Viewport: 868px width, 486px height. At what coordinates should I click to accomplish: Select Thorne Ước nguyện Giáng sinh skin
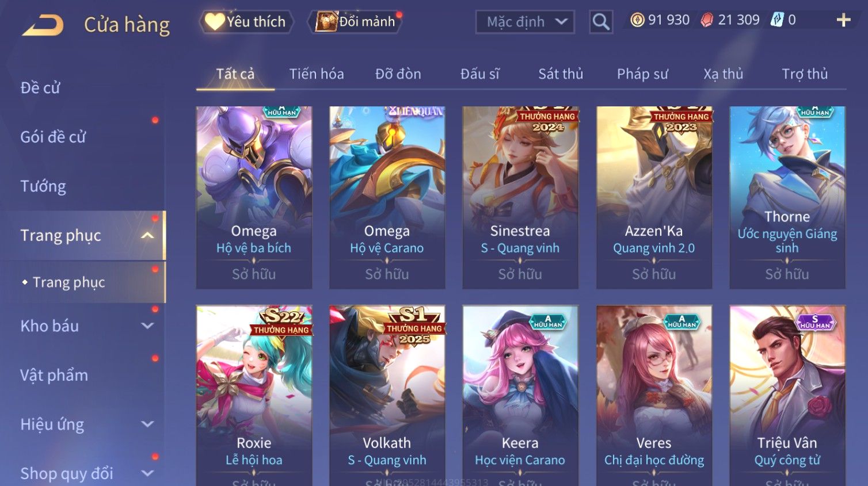787,197
